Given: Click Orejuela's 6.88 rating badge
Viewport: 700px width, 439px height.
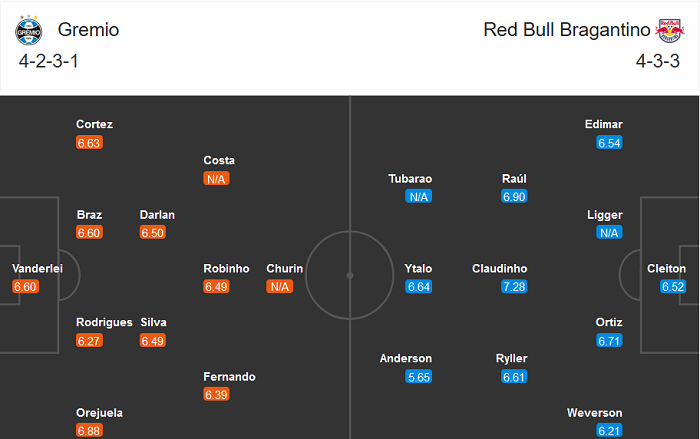Looking at the screenshot, I should (x=89, y=431).
